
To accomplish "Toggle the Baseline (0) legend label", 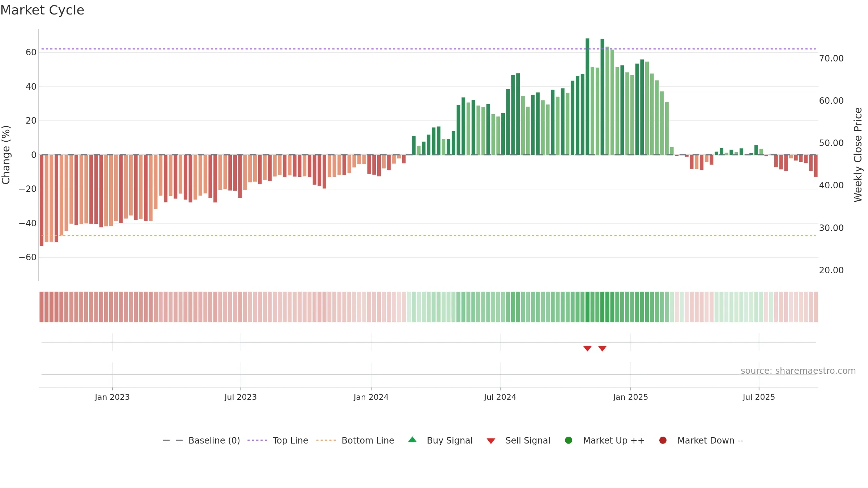I will 214,440.
